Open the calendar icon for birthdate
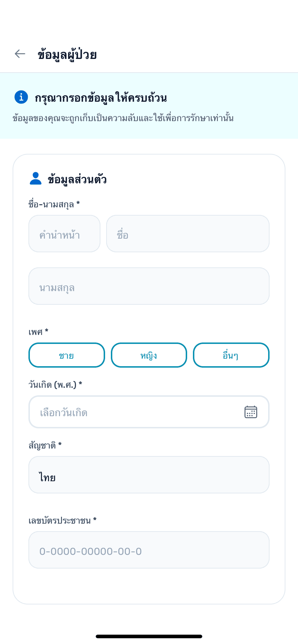Image resolution: width=298 pixels, height=644 pixels. pyautogui.click(x=251, y=412)
